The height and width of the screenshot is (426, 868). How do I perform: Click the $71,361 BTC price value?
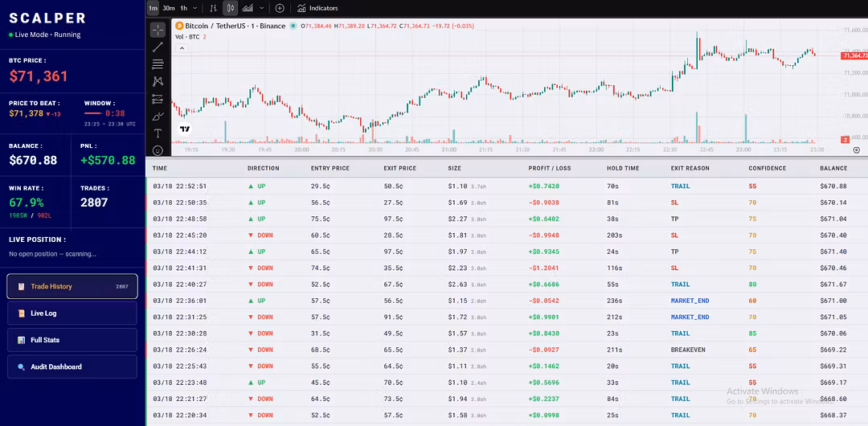39,76
